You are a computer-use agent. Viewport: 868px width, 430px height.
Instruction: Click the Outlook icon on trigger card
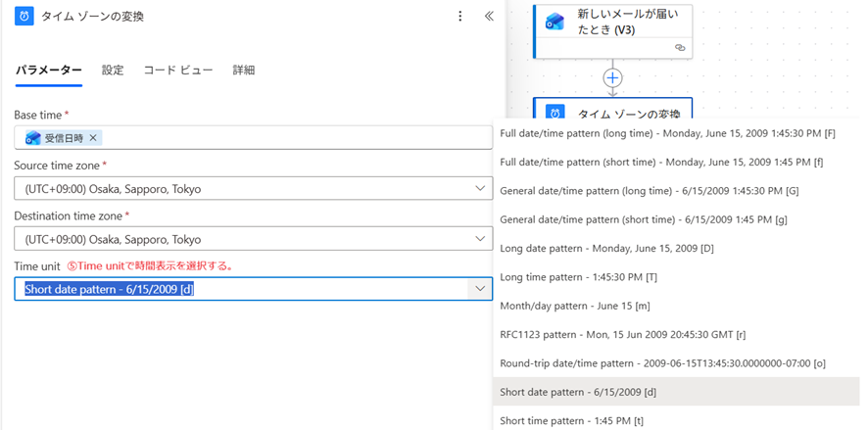pos(555,22)
